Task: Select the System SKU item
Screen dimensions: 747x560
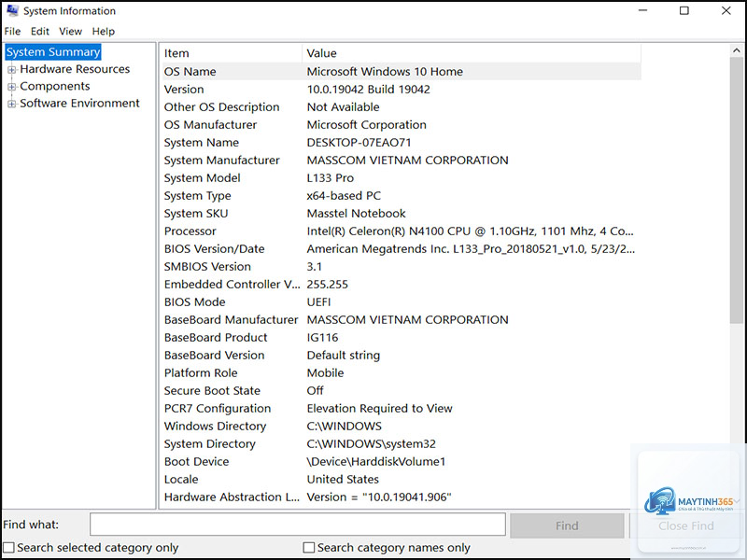Action: pyautogui.click(x=196, y=214)
